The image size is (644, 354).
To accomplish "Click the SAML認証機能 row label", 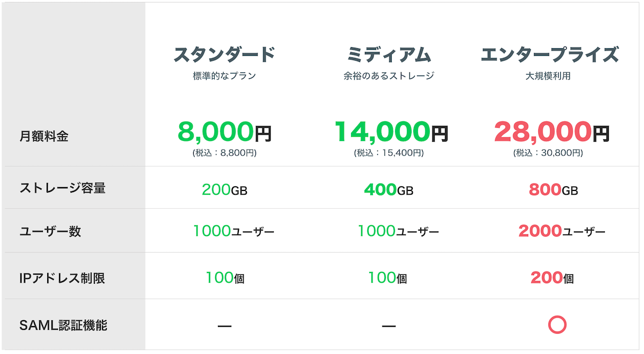I will pos(63,325).
